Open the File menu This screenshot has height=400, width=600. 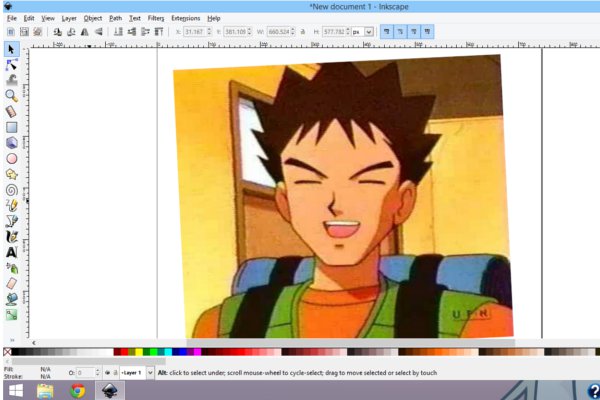[x=11, y=18]
